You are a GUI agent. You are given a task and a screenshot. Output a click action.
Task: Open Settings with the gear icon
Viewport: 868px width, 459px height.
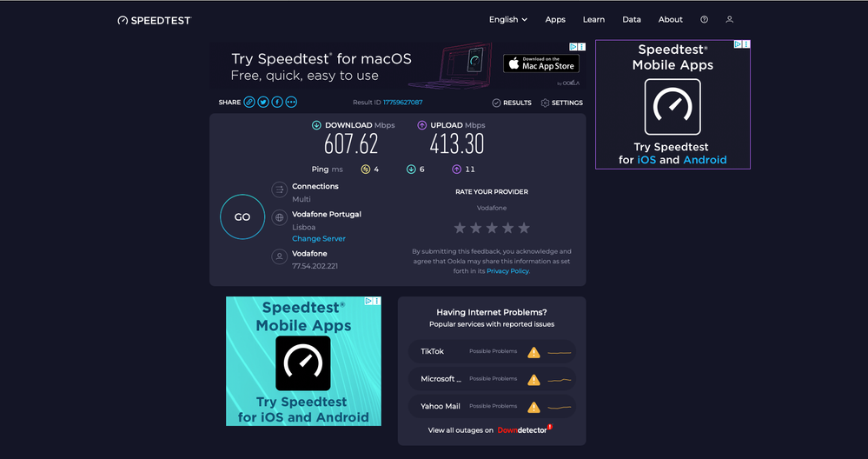(x=561, y=103)
